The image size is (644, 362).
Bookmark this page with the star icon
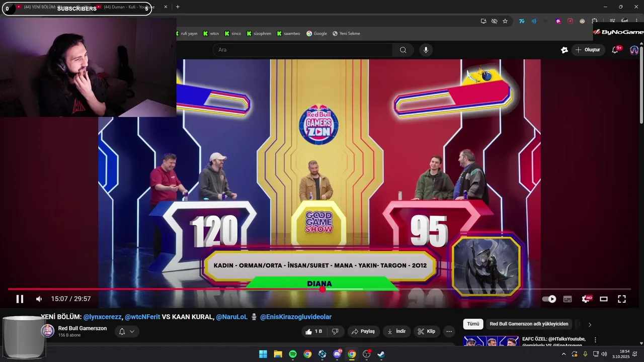click(505, 21)
